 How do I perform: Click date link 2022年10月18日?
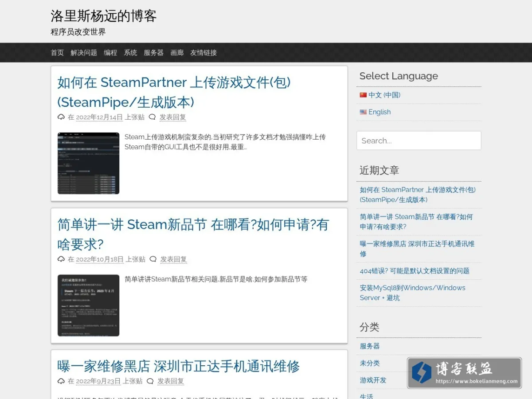(x=100, y=259)
